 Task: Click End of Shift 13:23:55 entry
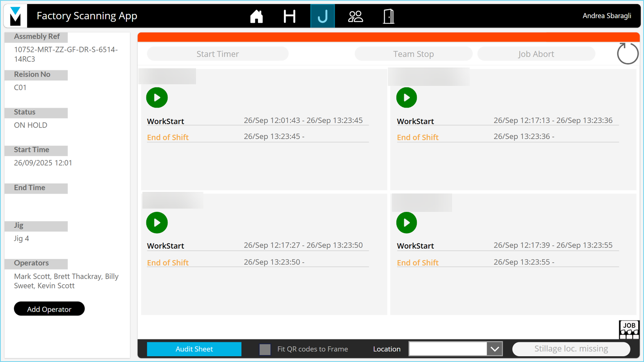(507, 262)
